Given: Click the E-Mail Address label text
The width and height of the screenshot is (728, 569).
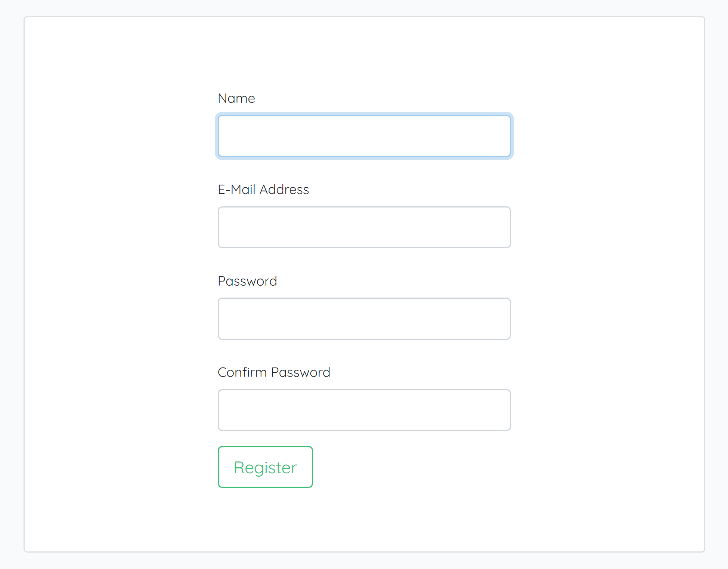Looking at the screenshot, I should click(263, 190).
